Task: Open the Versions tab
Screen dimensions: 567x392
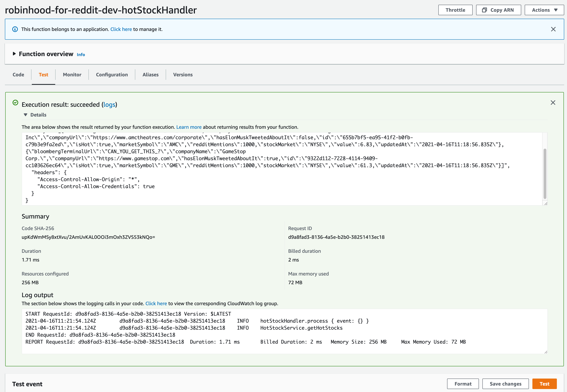Action: pos(183,75)
